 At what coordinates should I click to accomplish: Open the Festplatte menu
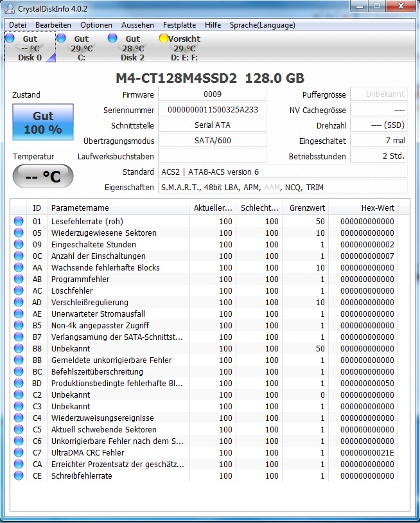(179, 25)
